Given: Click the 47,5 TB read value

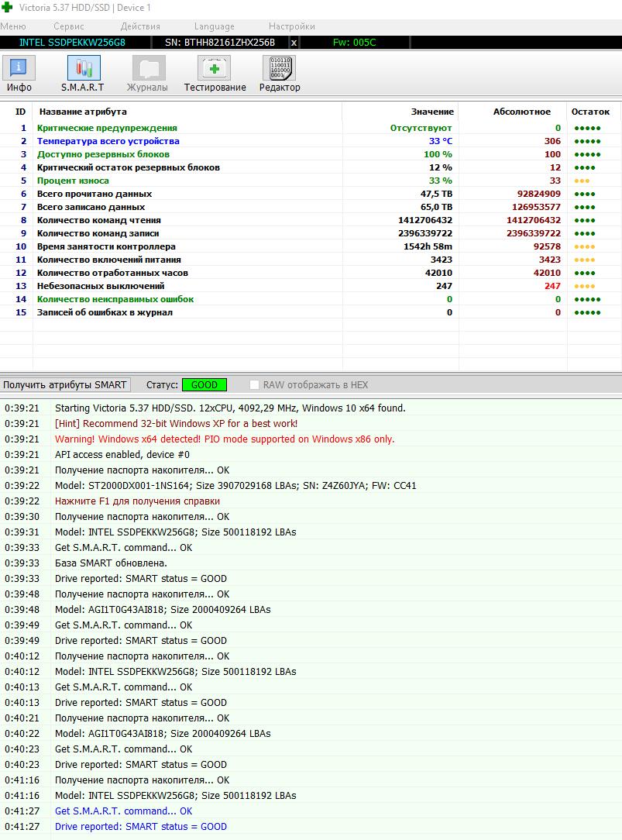Looking at the screenshot, I should click(436, 194).
